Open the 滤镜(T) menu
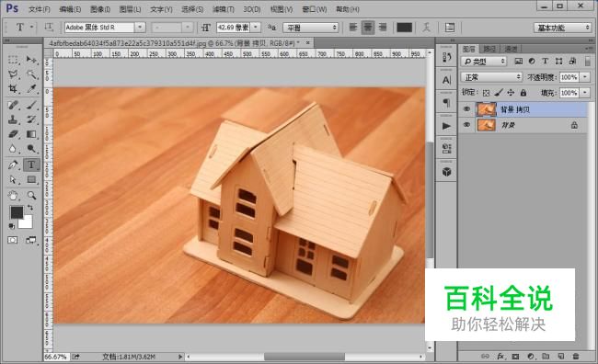The height and width of the screenshot is (364, 598). 224,9
